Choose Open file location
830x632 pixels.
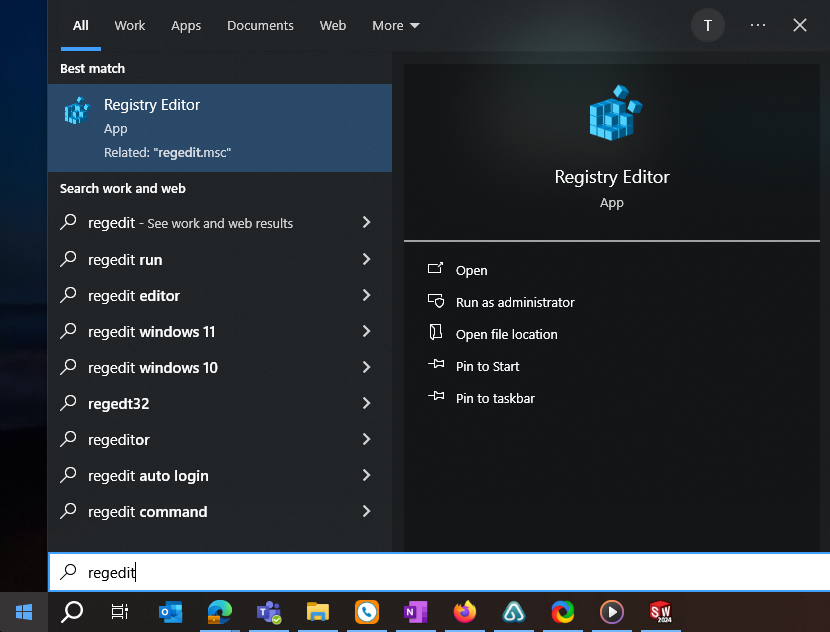pyautogui.click(x=507, y=334)
